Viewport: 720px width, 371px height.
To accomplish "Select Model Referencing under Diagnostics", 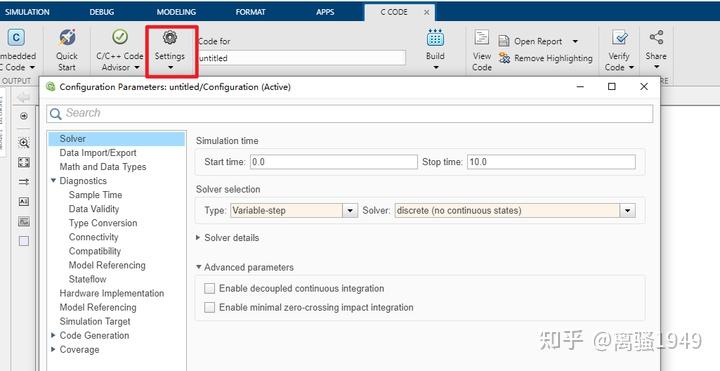I will coord(107,265).
